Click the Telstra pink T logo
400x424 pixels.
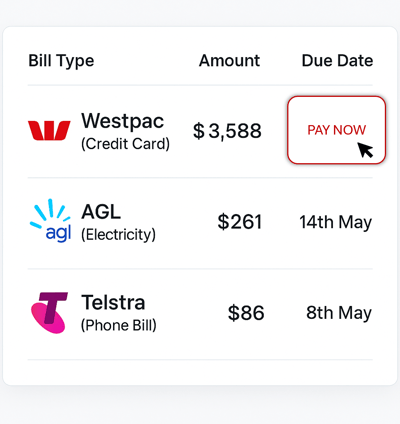point(49,313)
